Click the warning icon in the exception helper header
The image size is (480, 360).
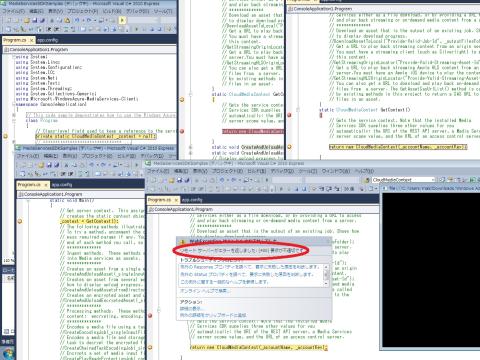182,242
